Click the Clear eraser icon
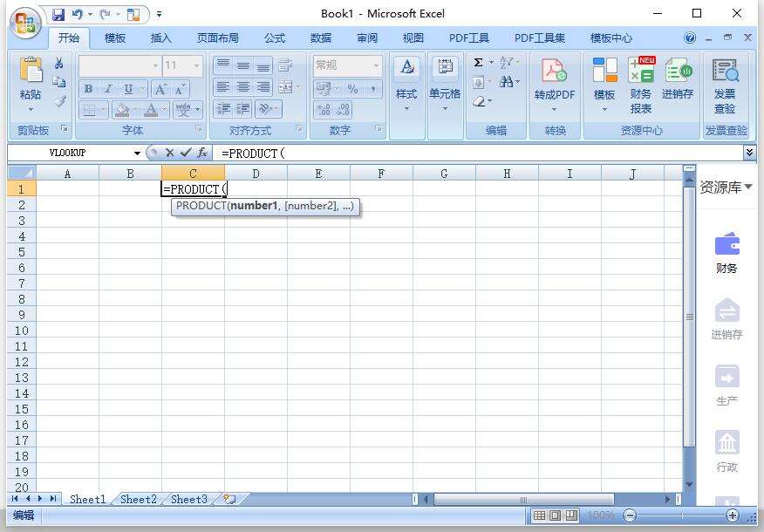 click(480, 101)
